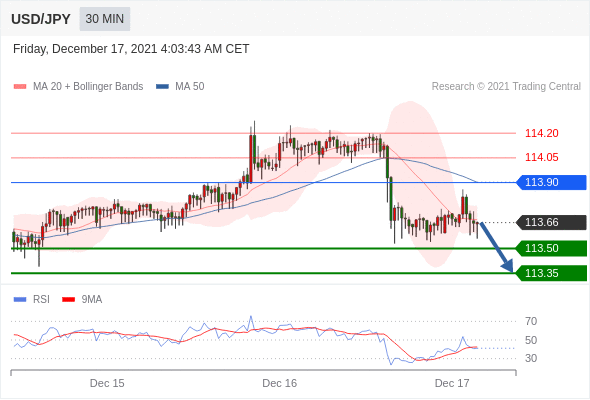The width and height of the screenshot is (590, 400).
Task: Toggle the RSI legend entry
Action: (x=32, y=300)
